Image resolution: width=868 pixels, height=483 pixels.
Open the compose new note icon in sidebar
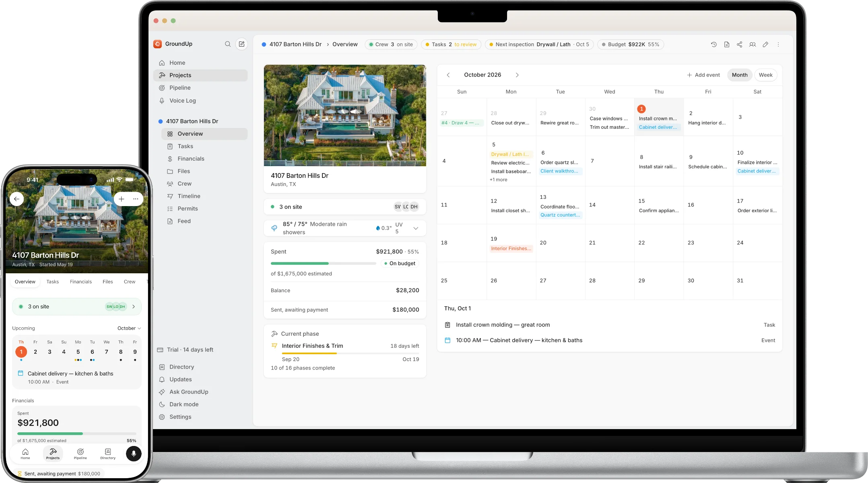[241, 44]
